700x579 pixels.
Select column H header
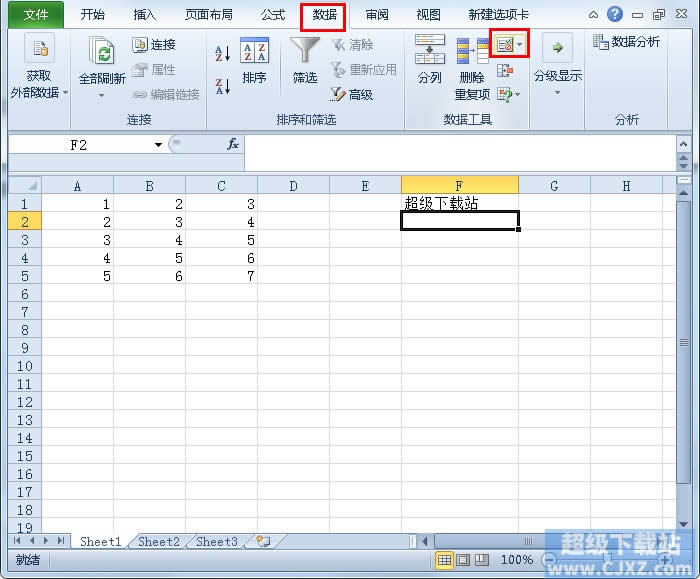626,186
